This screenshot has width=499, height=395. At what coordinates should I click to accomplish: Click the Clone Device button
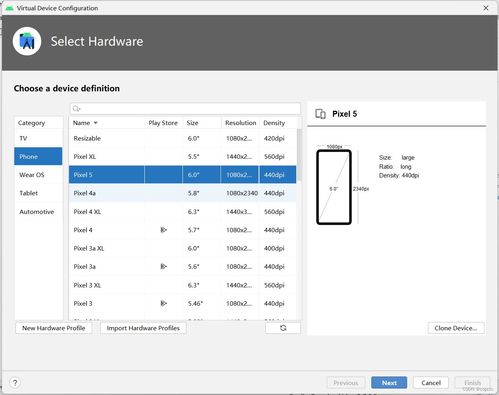click(456, 328)
